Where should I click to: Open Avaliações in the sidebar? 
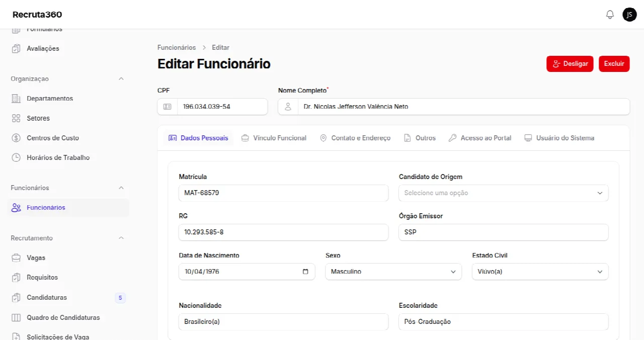click(68, 49)
